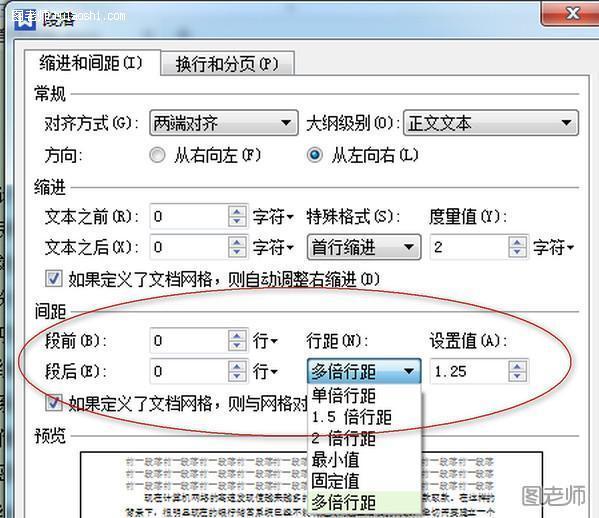Increase 设置值 with up spinner arrow

[x=517, y=366]
